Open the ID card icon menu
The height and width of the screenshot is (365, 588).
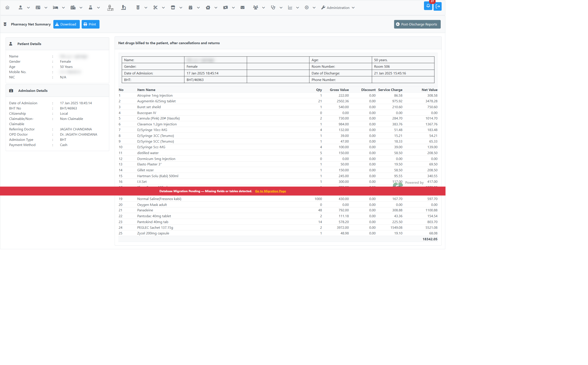coord(38,7)
